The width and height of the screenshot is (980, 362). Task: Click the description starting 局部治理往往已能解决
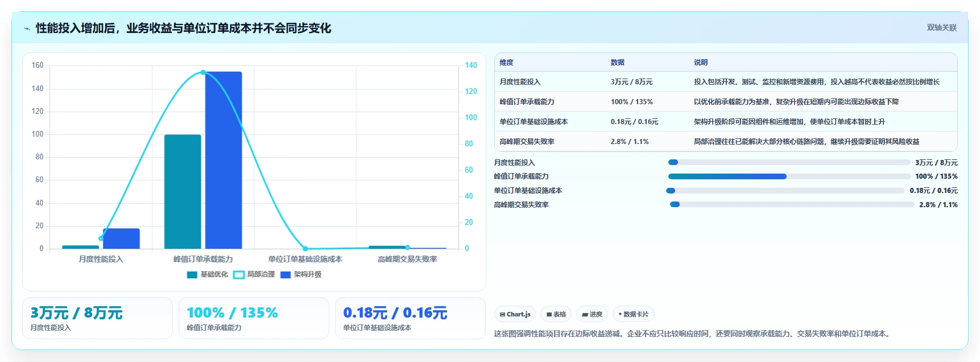coord(806,142)
